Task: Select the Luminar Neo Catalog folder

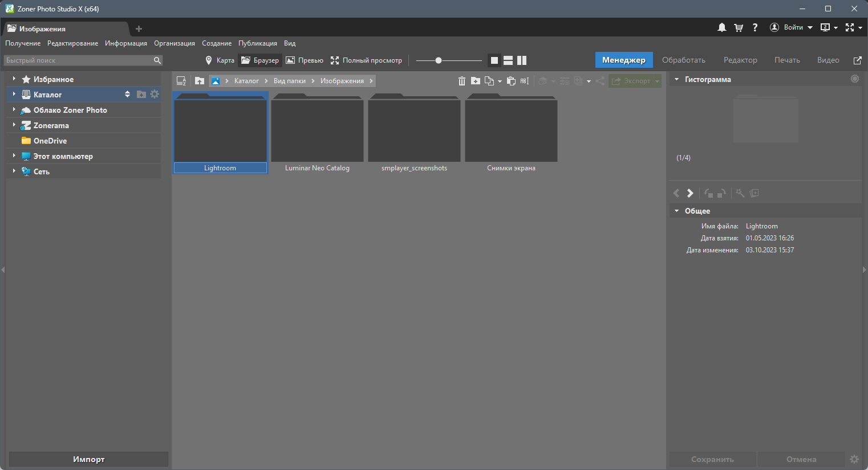Action: click(x=317, y=131)
